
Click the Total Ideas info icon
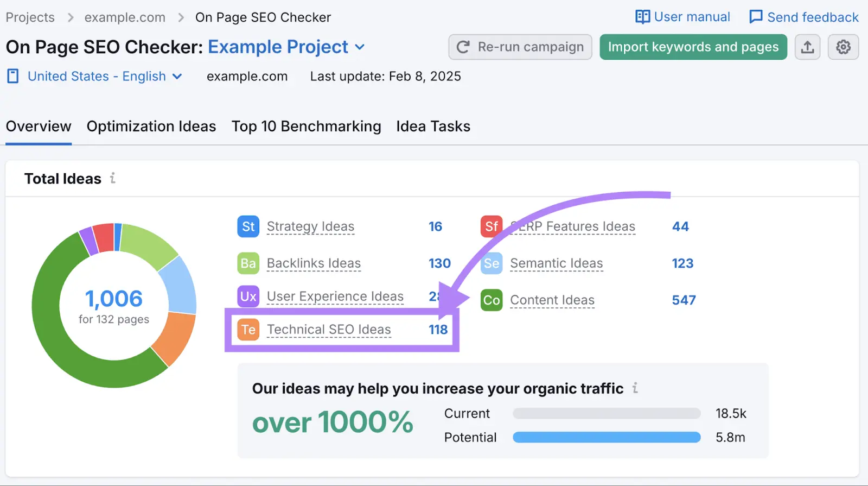point(113,178)
